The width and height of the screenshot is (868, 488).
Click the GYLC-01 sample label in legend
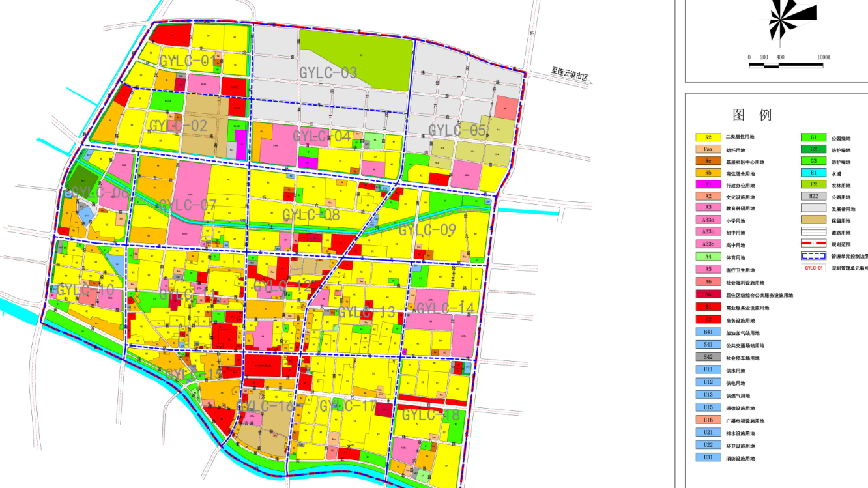813,268
